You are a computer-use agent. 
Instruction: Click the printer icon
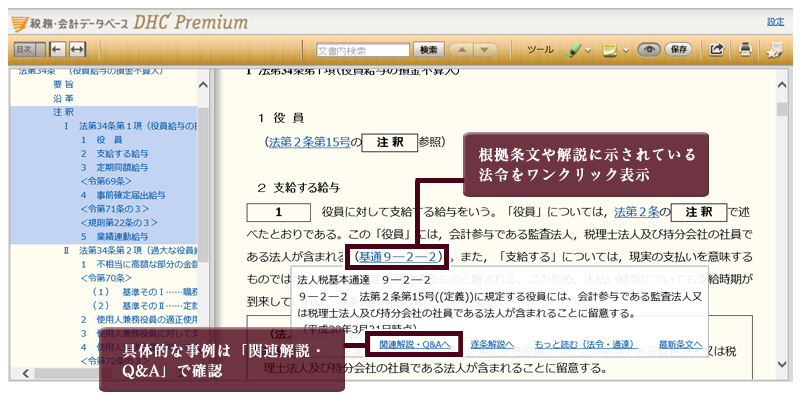pos(745,49)
